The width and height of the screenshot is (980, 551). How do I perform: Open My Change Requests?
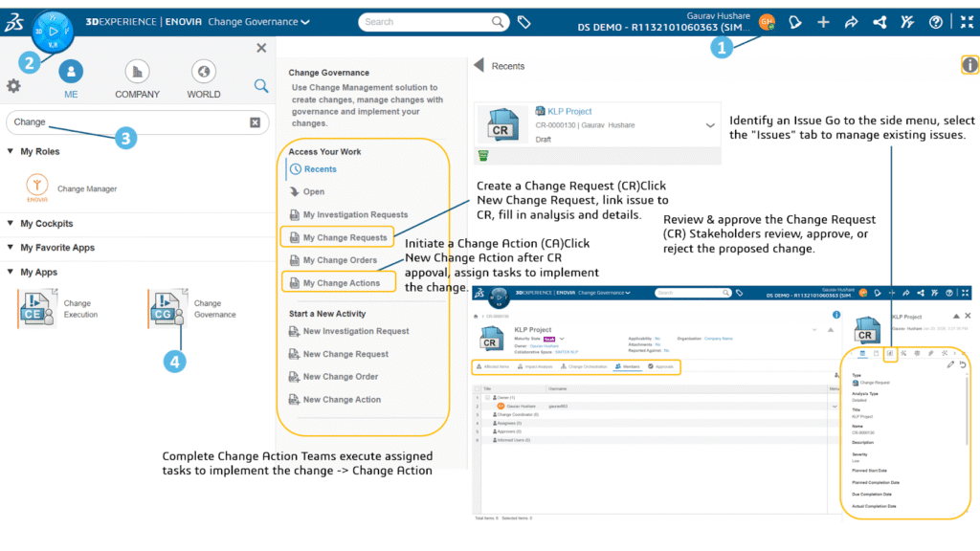344,237
